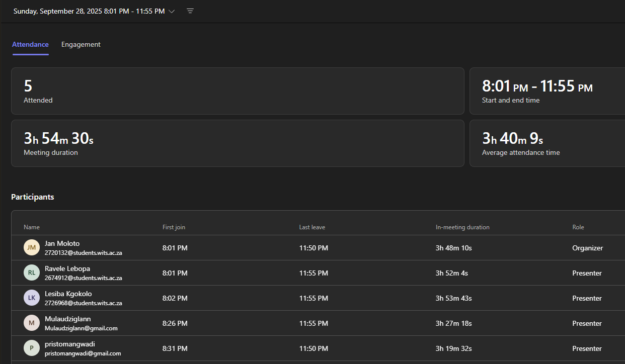625x364 pixels.
Task: Click the Attended summary card
Action: (x=238, y=90)
